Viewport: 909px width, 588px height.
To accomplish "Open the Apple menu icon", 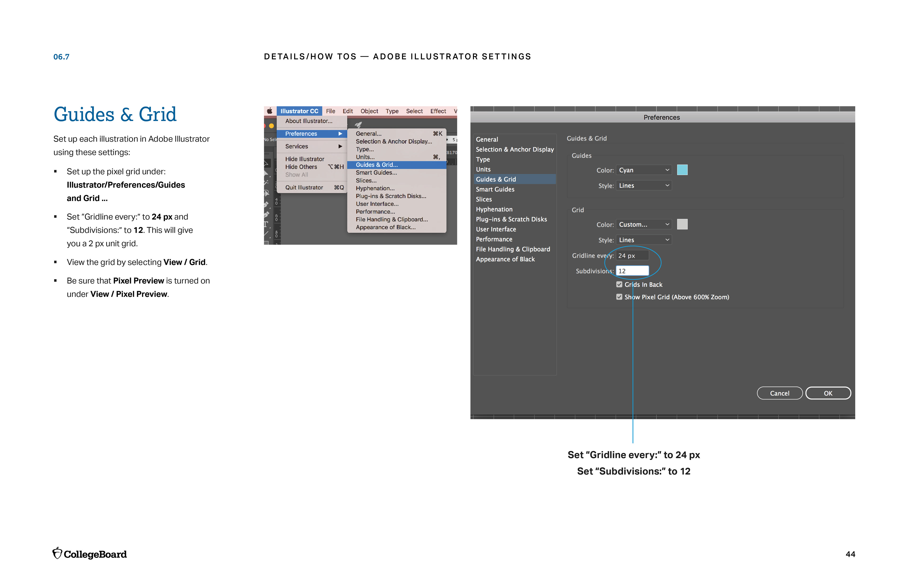I will 270,111.
